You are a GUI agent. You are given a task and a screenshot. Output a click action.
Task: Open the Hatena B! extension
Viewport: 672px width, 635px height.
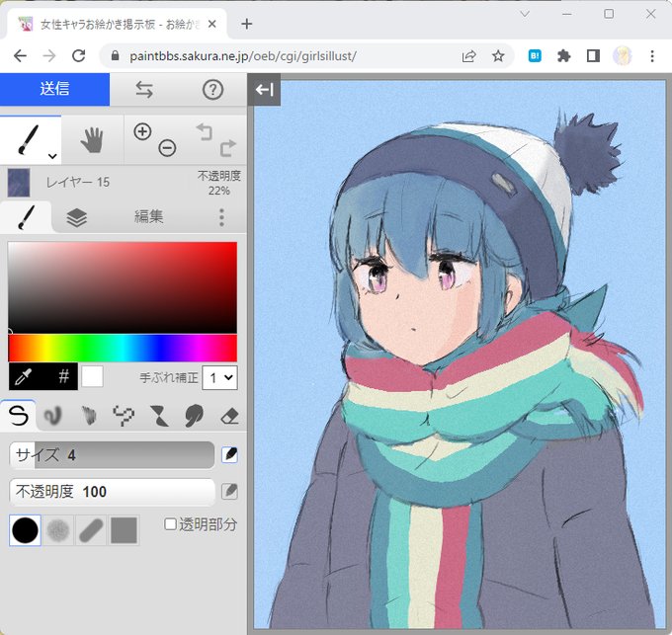(x=535, y=56)
